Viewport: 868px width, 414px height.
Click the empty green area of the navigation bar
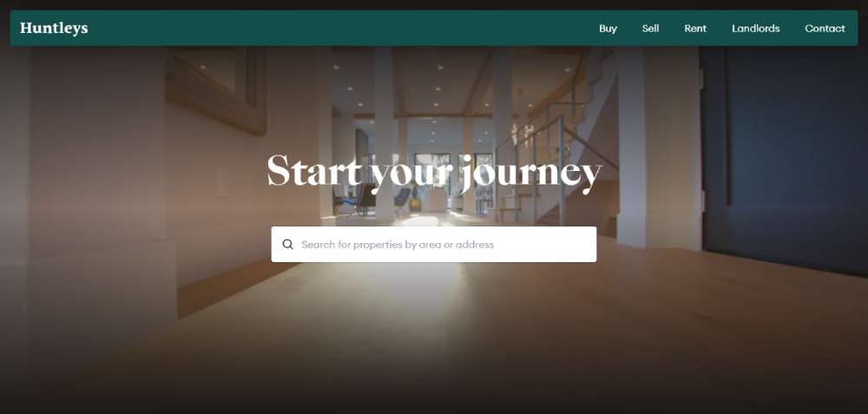click(x=343, y=29)
